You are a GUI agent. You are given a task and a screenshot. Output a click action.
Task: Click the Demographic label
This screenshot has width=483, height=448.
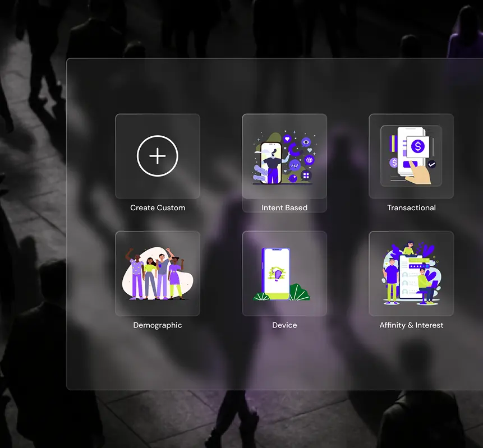158,325
